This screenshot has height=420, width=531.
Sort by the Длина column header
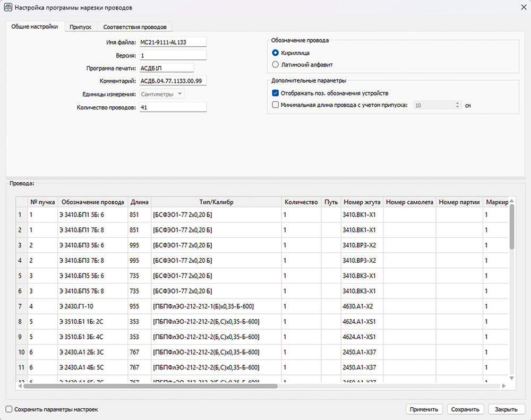tap(140, 202)
